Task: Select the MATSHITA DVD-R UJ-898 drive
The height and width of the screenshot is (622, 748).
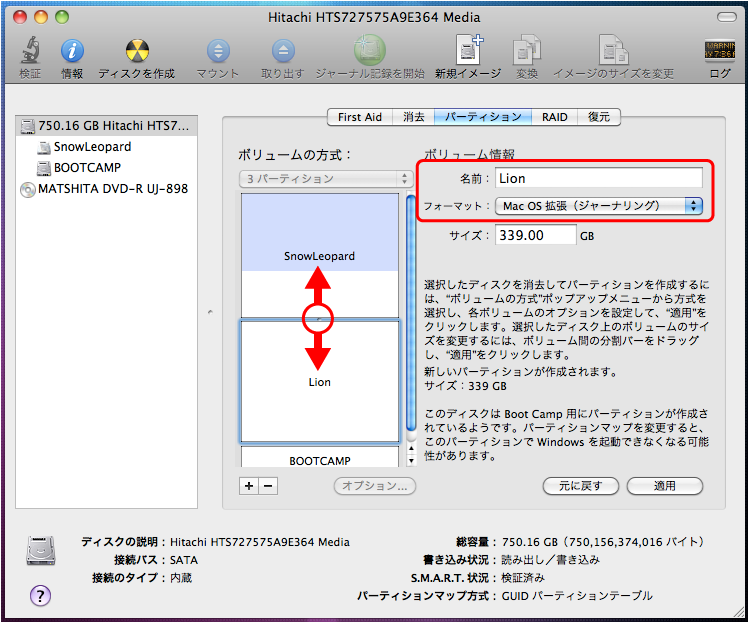Action: click(x=104, y=189)
